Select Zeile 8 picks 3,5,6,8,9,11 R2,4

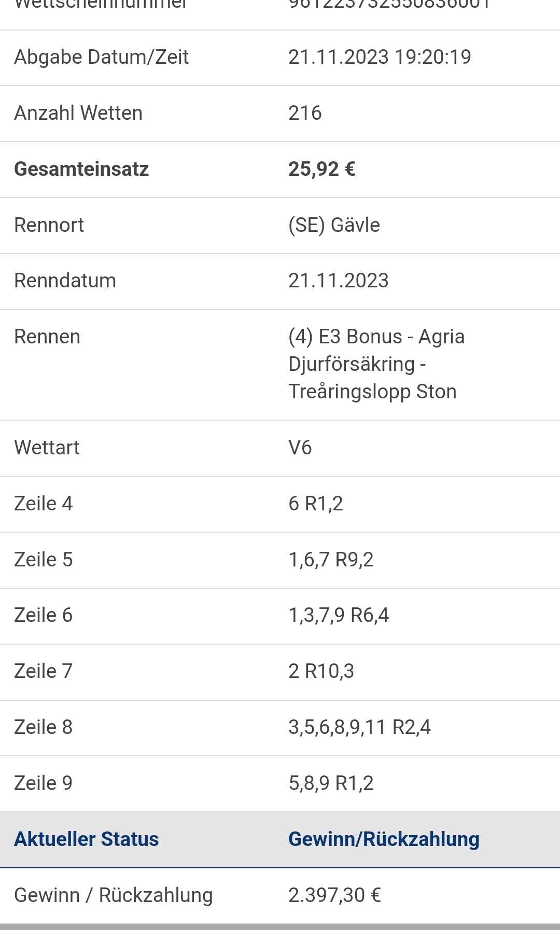coord(359,727)
